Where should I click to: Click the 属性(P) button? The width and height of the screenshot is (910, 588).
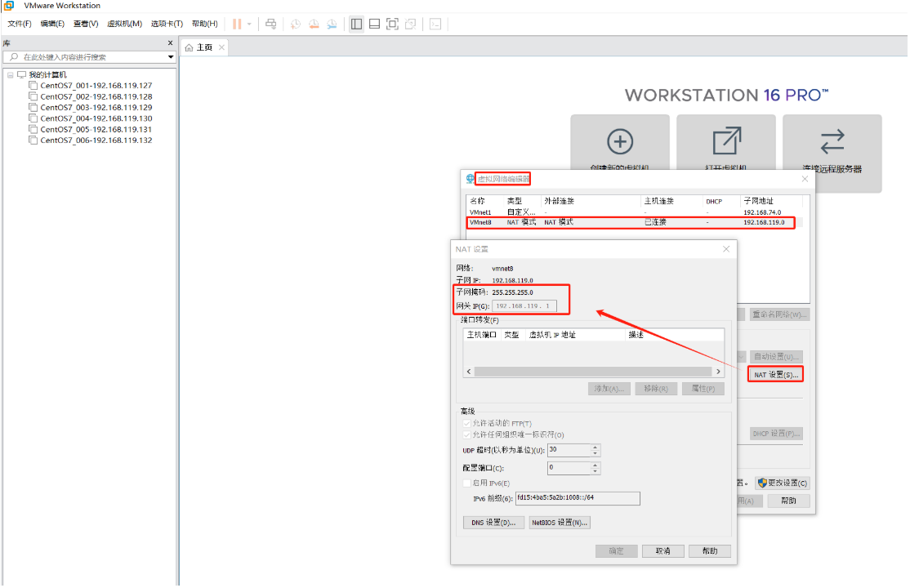point(703,389)
